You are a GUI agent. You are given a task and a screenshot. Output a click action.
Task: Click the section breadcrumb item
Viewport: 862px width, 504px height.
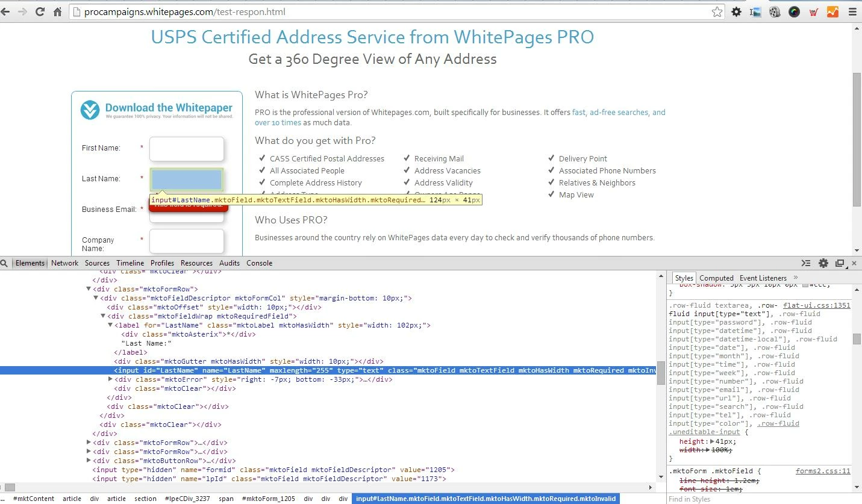point(145,499)
